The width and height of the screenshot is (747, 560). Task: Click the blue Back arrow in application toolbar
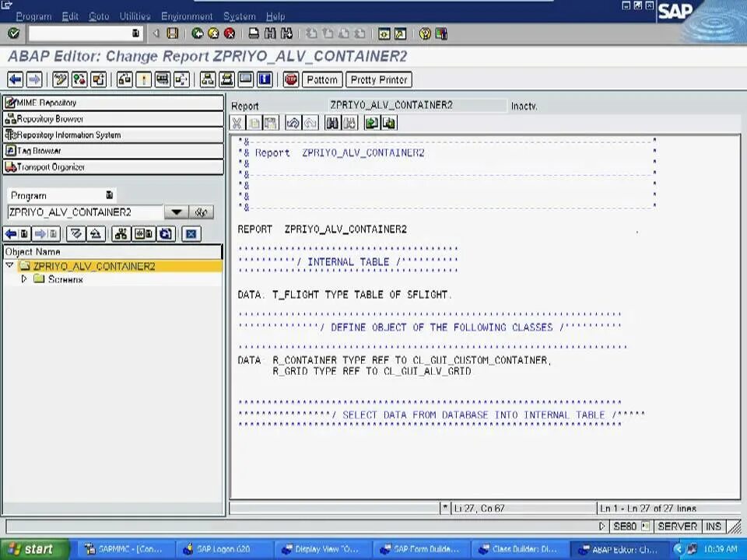click(x=16, y=79)
